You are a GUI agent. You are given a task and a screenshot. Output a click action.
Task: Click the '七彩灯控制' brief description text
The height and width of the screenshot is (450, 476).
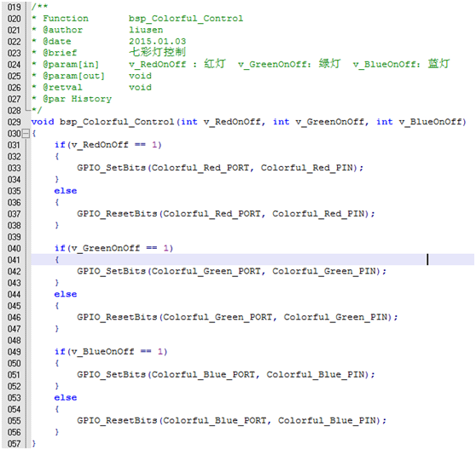point(157,52)
